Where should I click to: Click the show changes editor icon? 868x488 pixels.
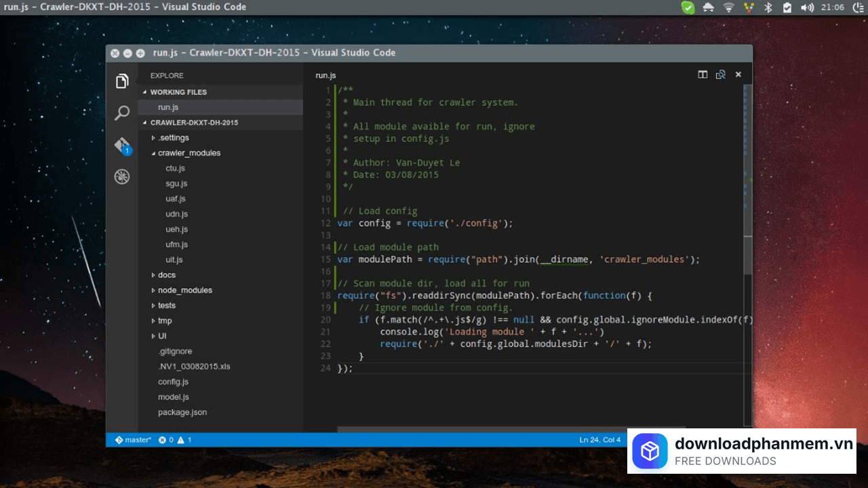tap(720, 75)
